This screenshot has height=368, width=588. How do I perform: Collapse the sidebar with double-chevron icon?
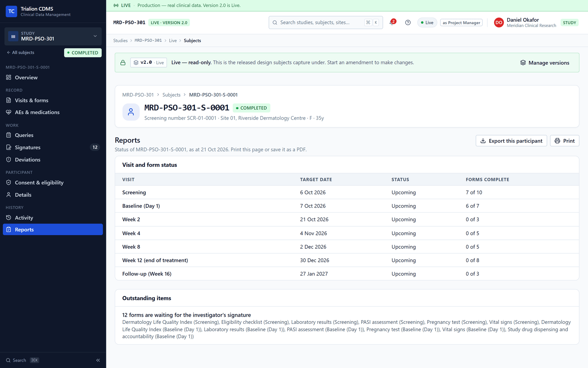point(98,360)
